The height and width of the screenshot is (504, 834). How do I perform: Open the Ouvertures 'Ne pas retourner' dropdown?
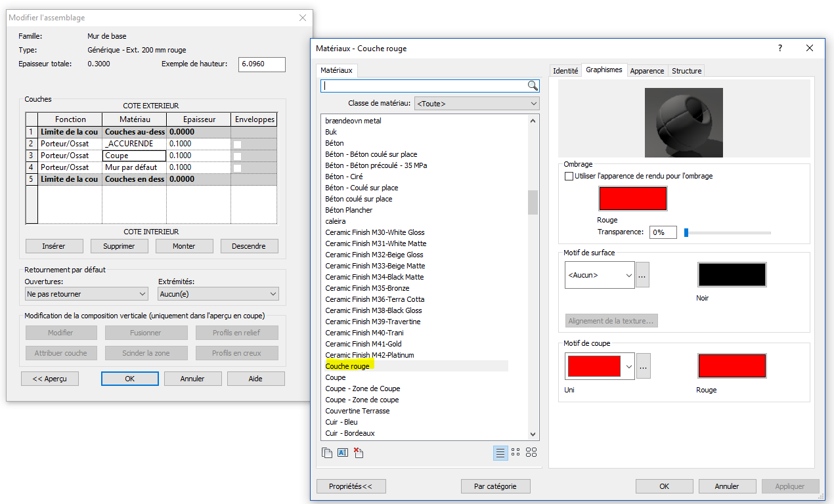[x=86, y=294]
